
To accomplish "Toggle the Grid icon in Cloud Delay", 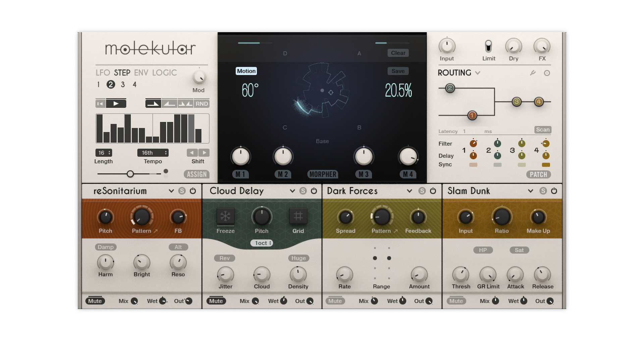I will 298,216.
